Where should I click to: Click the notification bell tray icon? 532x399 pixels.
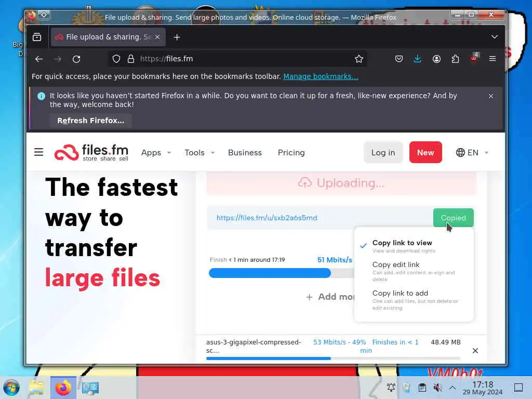click(391, 388)
